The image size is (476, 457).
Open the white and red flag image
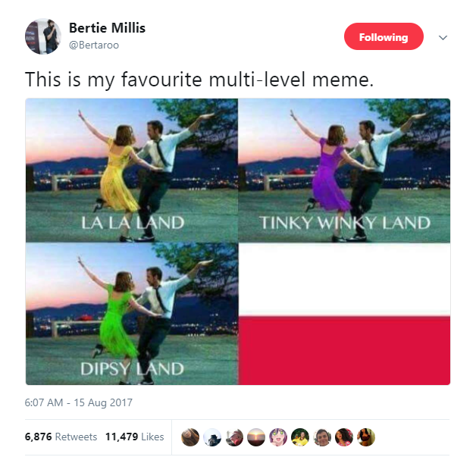[x=344, y=314]
